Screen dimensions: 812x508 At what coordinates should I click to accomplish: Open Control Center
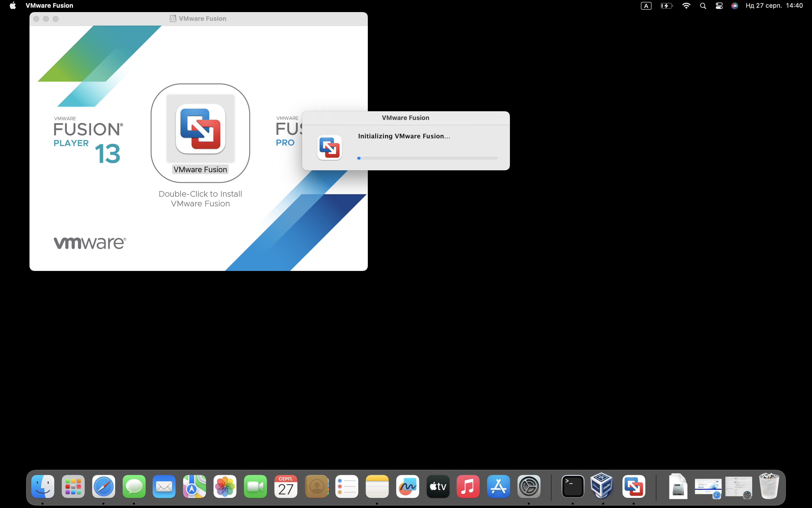coord(719,6)
